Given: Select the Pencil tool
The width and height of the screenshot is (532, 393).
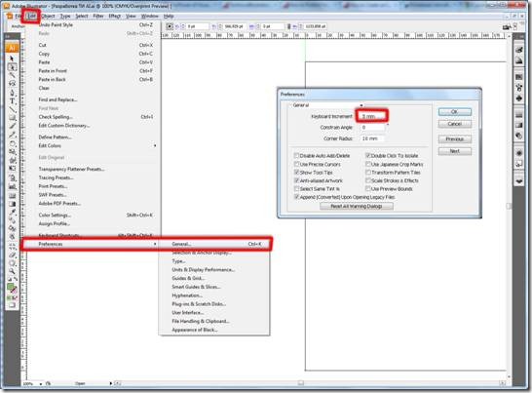Looking at the screenshot, I should pos(13,135).
